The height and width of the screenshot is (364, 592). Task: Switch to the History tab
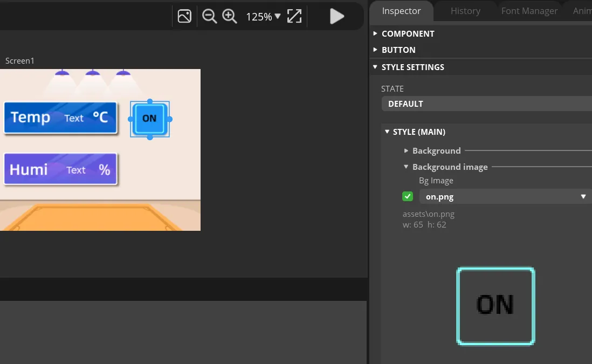pyautogui.click(x=465, y=11)
